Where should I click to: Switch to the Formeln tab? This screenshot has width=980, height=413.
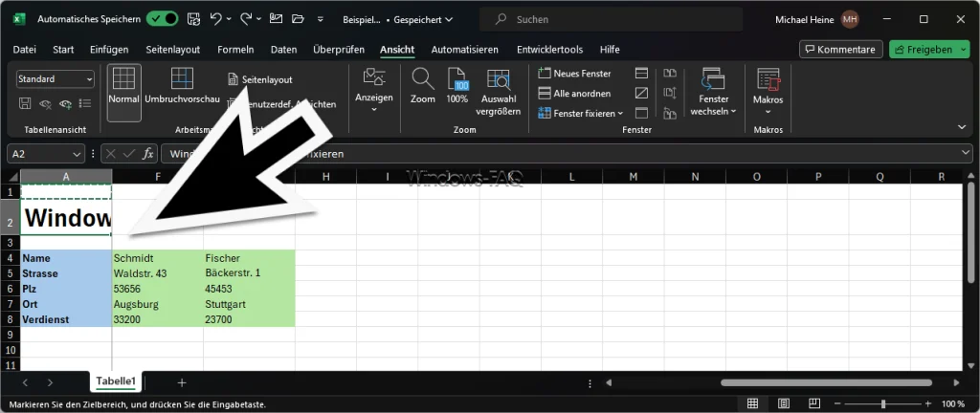pyautogui.click(x=235, y=50)
